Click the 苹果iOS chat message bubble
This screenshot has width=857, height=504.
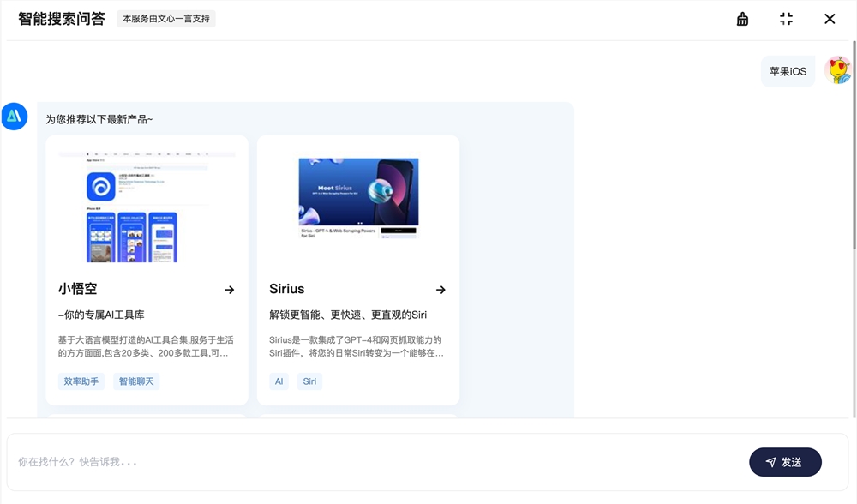pos(787,72)
